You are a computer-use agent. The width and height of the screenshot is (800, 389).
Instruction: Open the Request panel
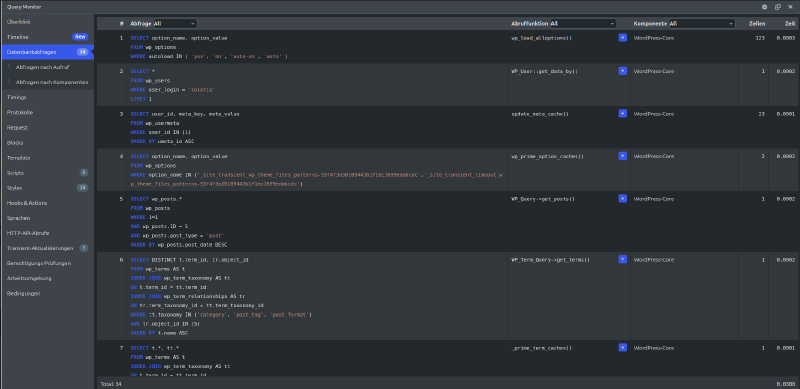click(47, 128)
